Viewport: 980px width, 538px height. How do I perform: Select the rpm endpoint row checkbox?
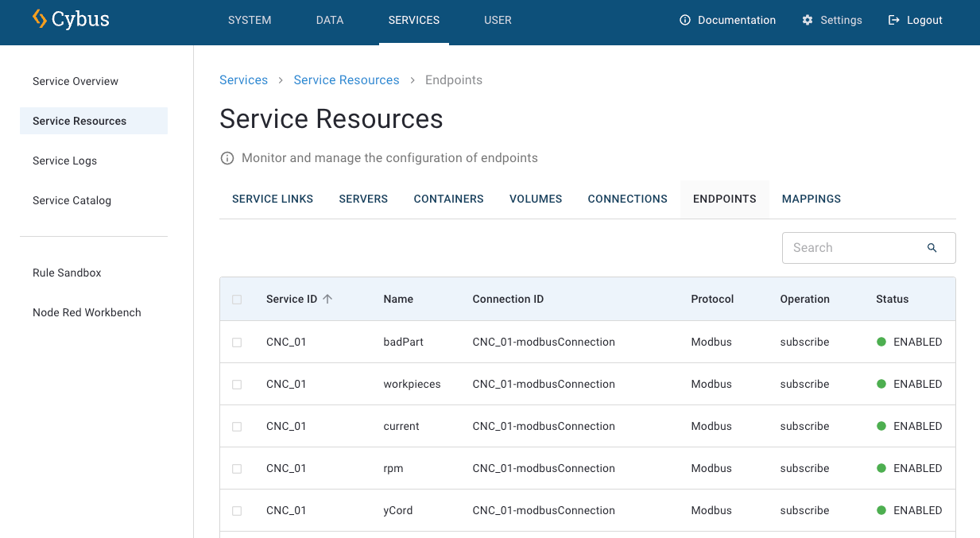click(237, 469)
